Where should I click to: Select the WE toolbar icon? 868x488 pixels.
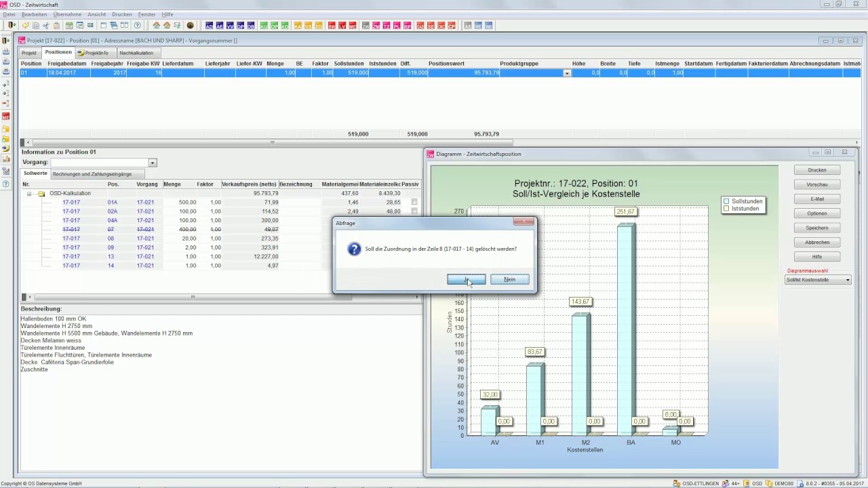coord(478,26)
